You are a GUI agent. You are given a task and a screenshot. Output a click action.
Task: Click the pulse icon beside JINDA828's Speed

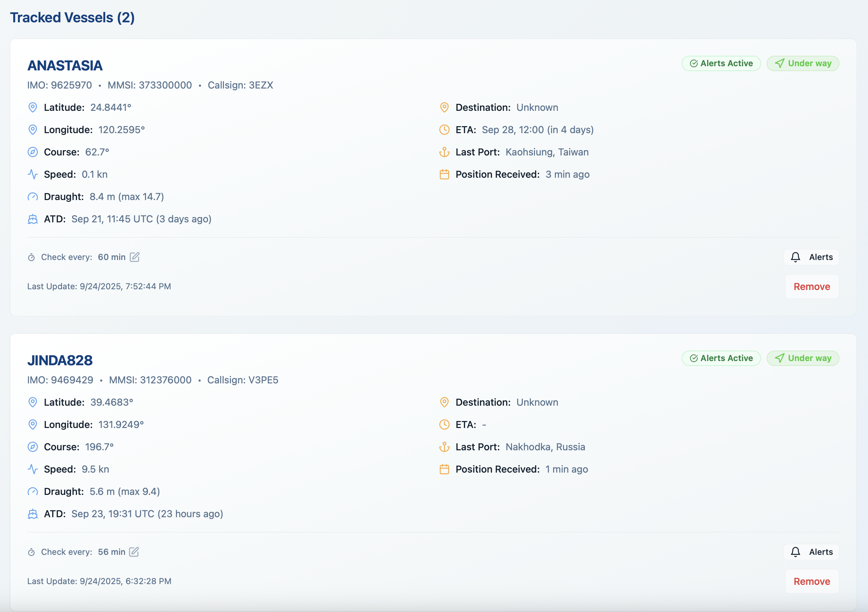33,469
